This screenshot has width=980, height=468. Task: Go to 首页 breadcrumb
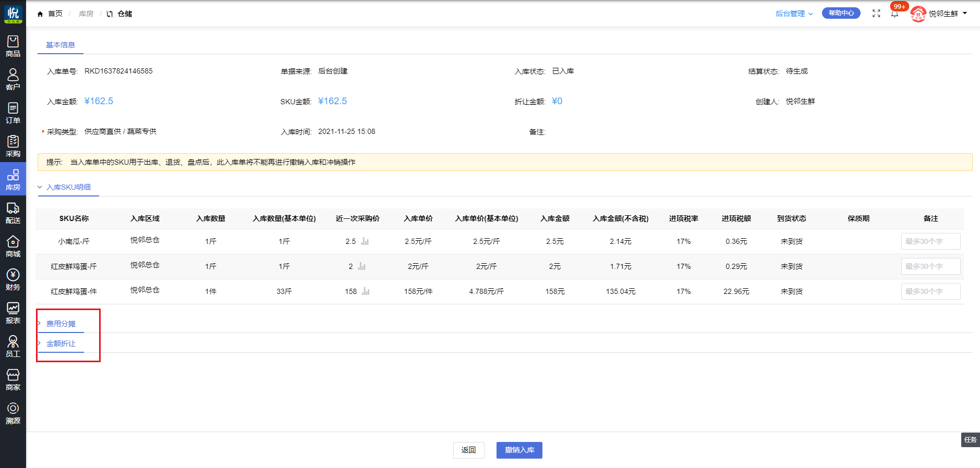click(55, 14)
